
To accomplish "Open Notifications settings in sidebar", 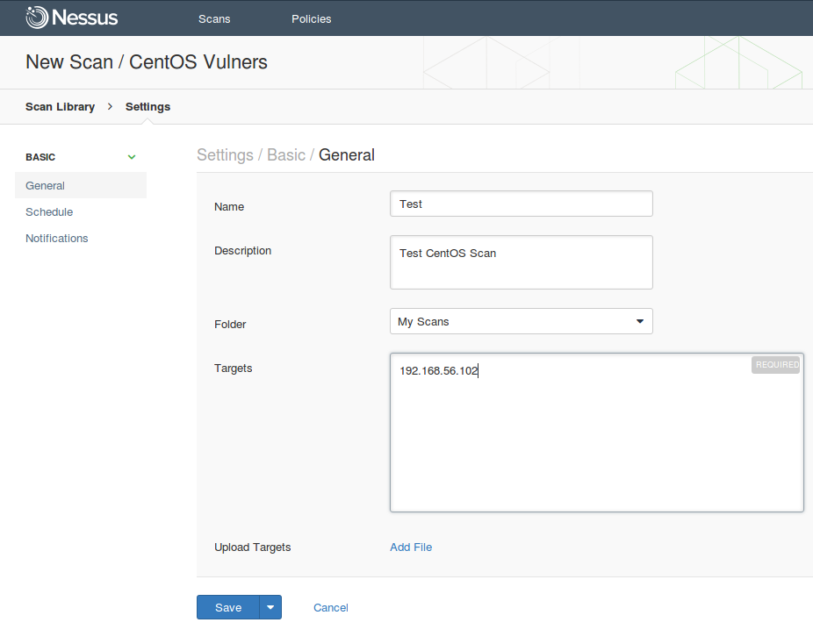I will [57, 239].
